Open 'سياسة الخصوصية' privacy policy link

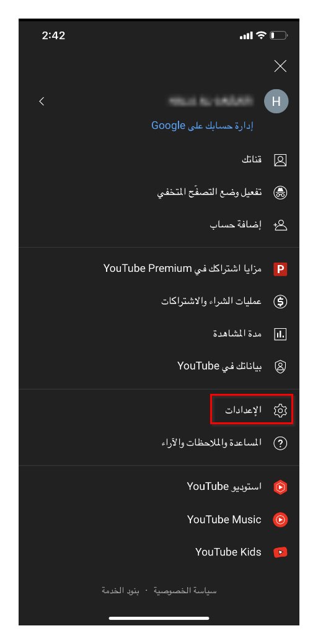(185, 591)
